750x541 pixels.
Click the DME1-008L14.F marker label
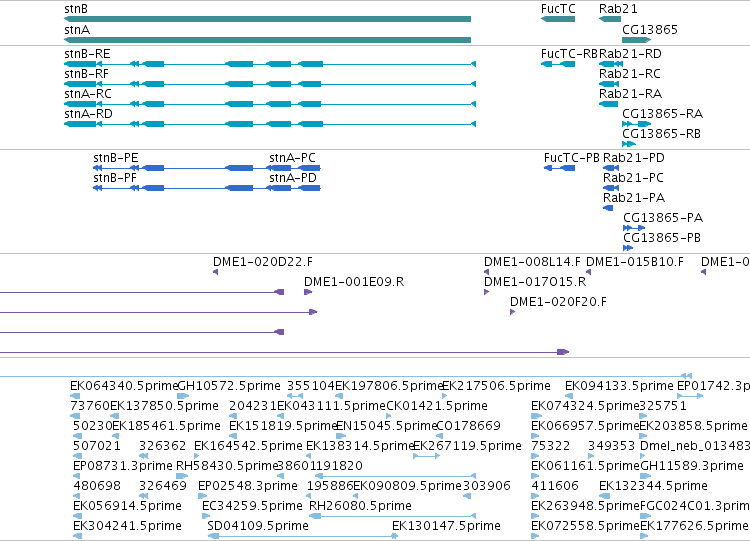pyautogui.click(x=532, y=262)
